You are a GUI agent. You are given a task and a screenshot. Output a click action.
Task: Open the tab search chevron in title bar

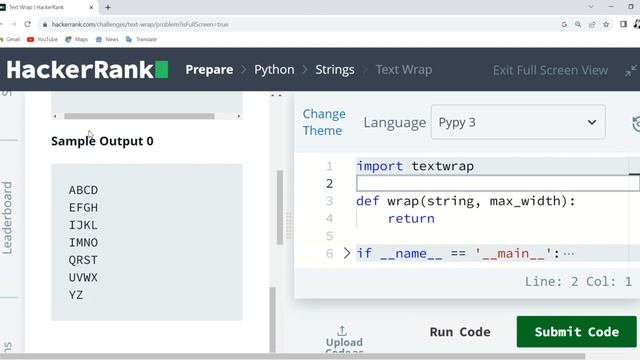[591, 7]
